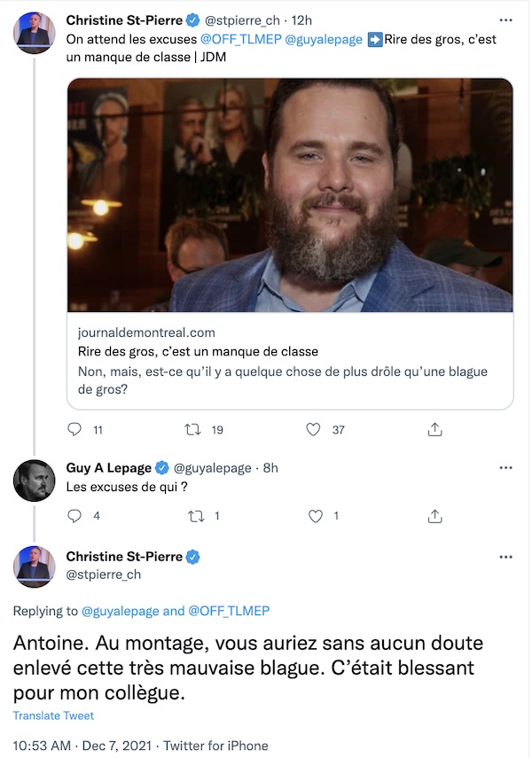This screenshot has height=758, width=532.
Task: Click the Translate Tweet link
Action: click(x=53, y=715)
